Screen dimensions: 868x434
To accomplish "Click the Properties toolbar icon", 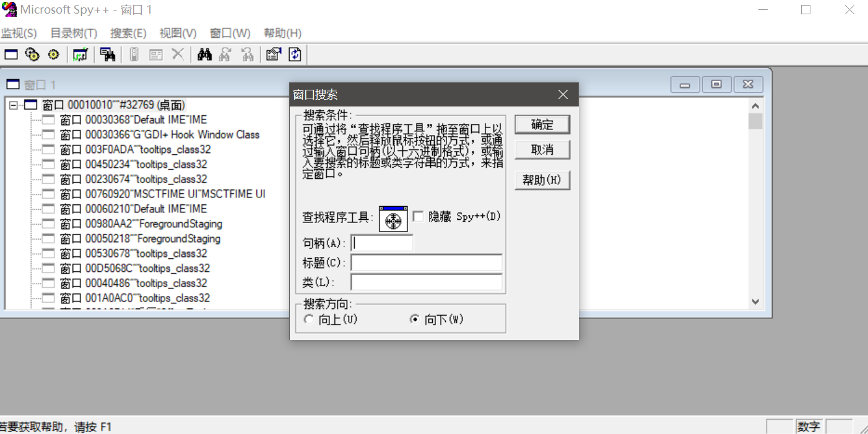I will 273,55.
